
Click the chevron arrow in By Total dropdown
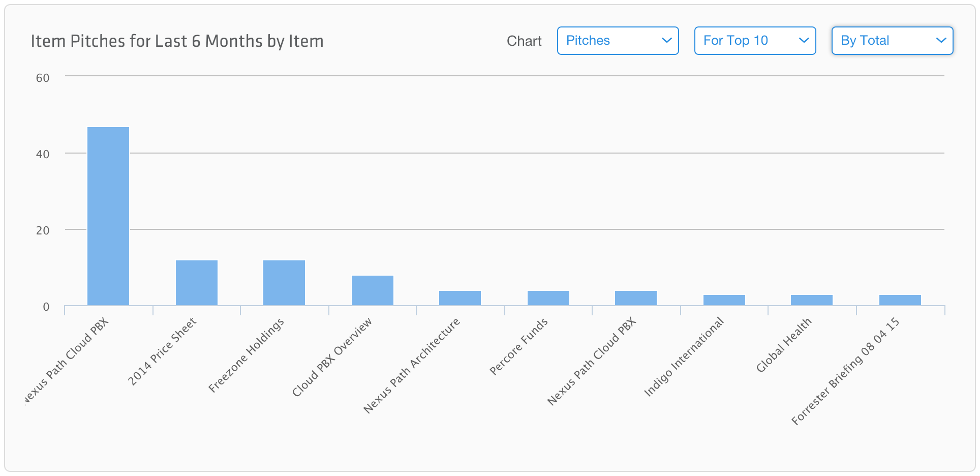[x=941, y=41]
